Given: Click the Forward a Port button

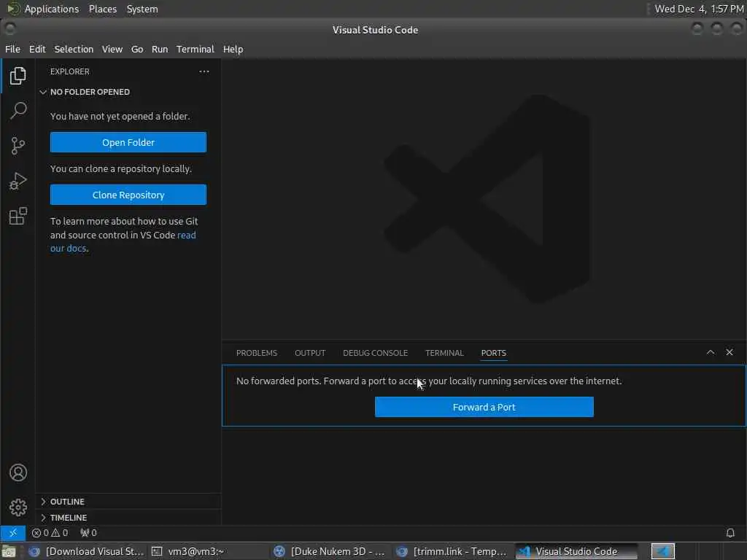Looking at the screenshot, I should pos(484,407).
